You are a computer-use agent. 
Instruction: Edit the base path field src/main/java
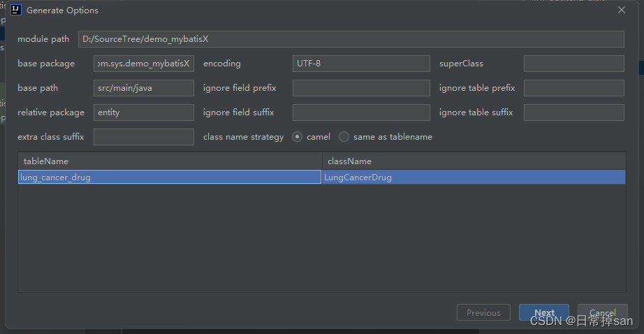click(x=144, y=88)
